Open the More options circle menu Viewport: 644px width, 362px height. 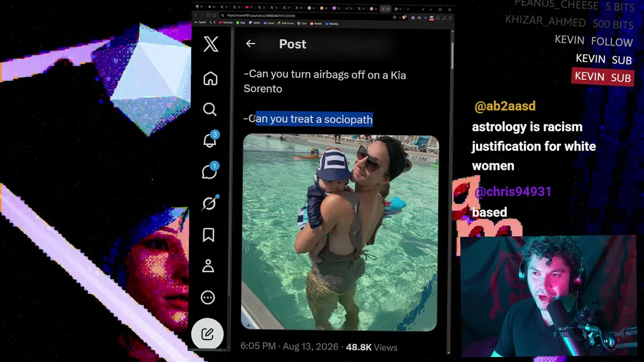(x=208, y=298)
